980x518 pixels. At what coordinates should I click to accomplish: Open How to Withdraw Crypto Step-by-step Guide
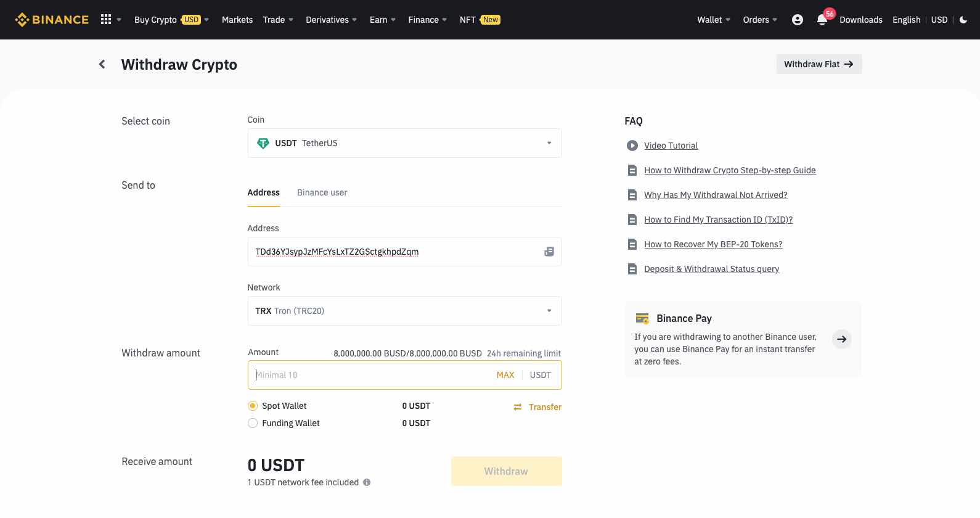(730, 170)
